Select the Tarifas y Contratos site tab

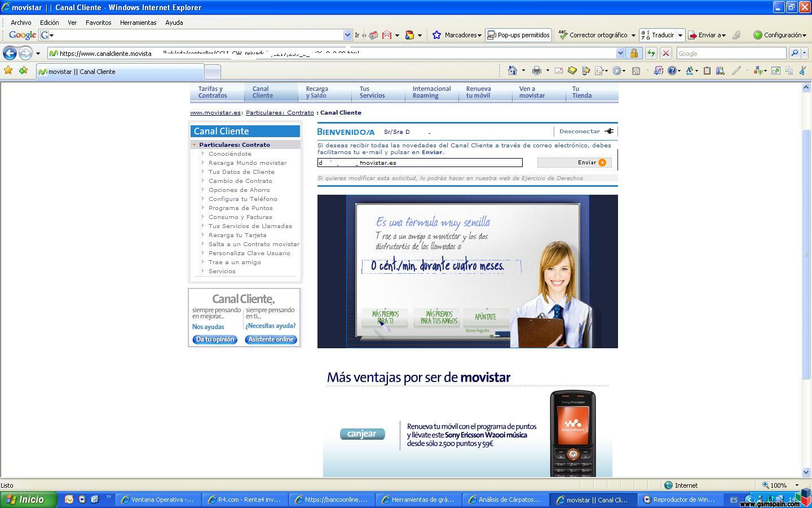click(x=217, y=92)
